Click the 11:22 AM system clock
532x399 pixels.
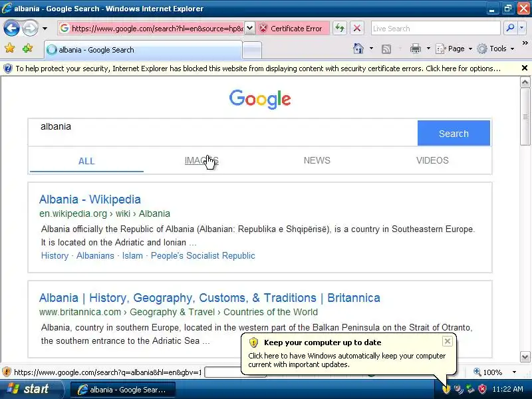click(507, 389)
